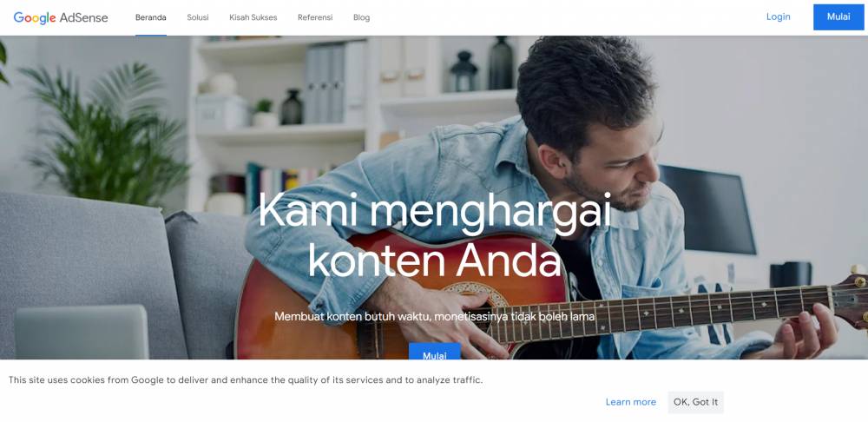Go to the Solusi menu item
Screen dimensions: 868x422
pos(198,17)
